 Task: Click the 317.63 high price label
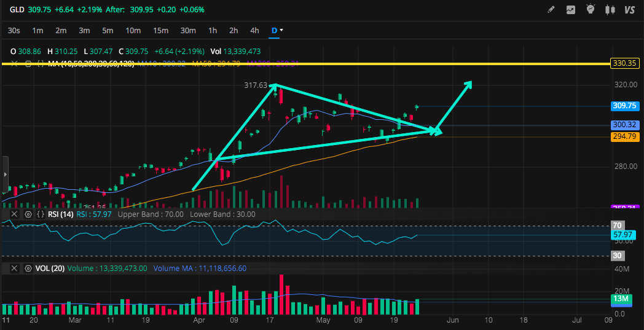pyautogui.click(x=256, y=85)
